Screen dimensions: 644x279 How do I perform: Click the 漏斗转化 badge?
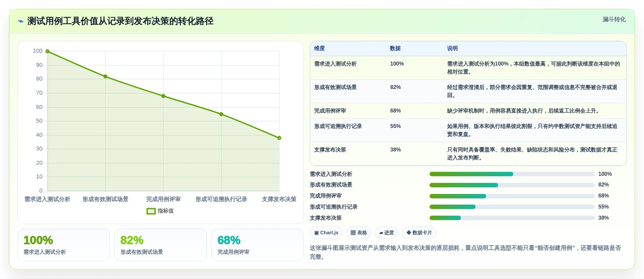614,19
